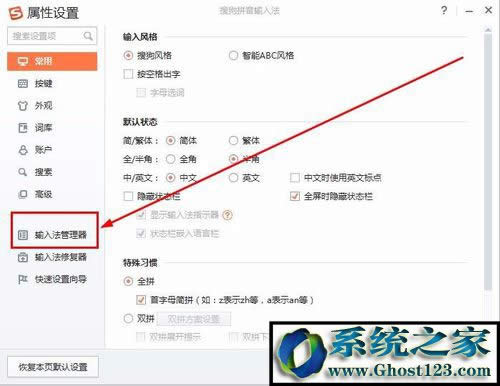Select the 中文 radio button

pyautogui.click(x=170, y=178)
